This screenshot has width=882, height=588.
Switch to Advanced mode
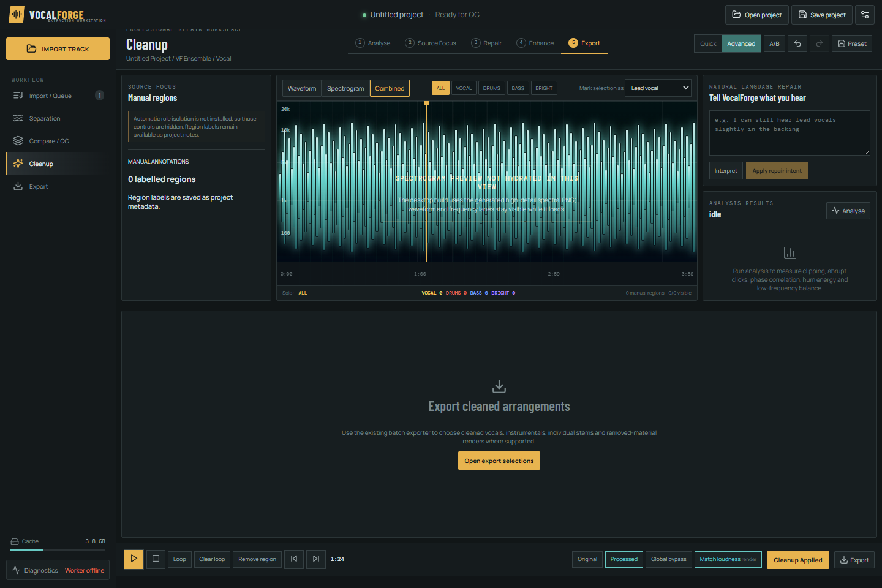[741, 43]
